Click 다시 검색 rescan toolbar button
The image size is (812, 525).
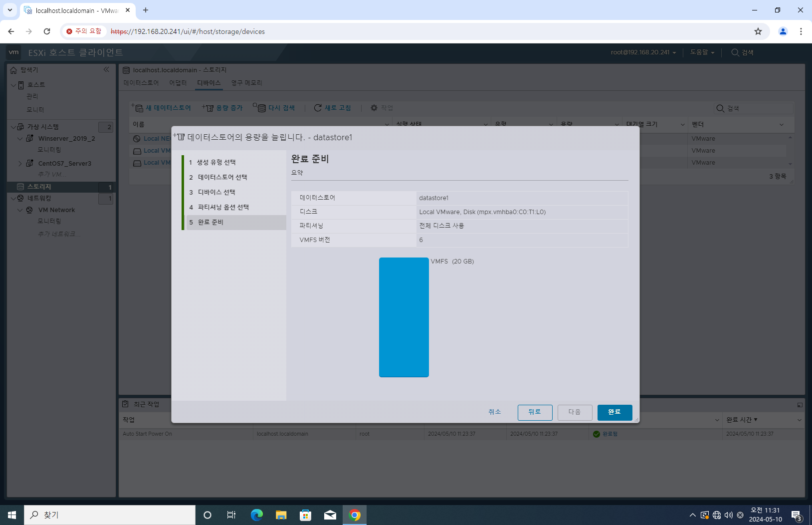(x=274, y=108)
